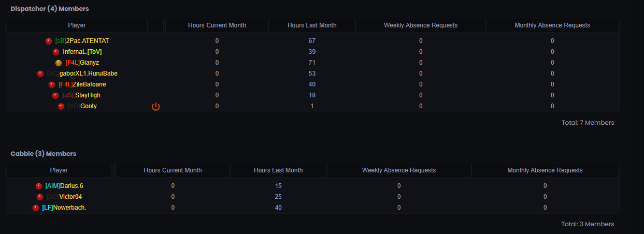Click the red status dot beside Victor04
Screen dimensions: 644x234
(40, 197)
